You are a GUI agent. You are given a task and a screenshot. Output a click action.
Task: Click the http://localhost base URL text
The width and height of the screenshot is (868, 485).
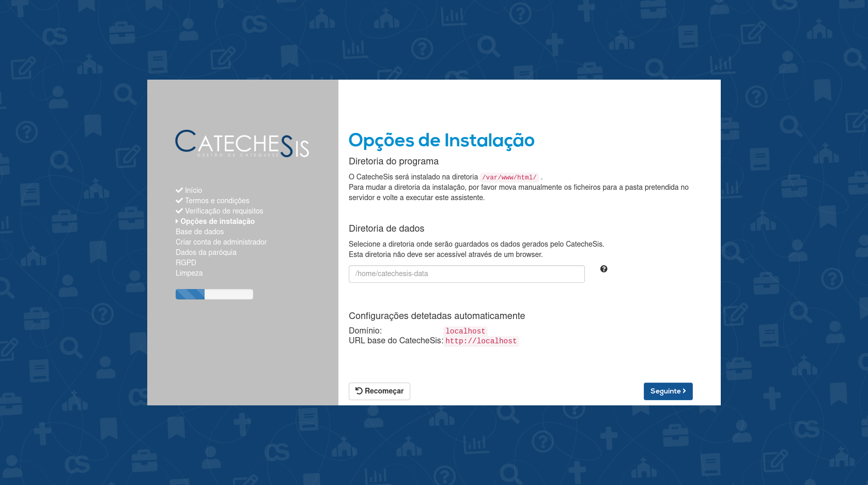tap(481, 341)
